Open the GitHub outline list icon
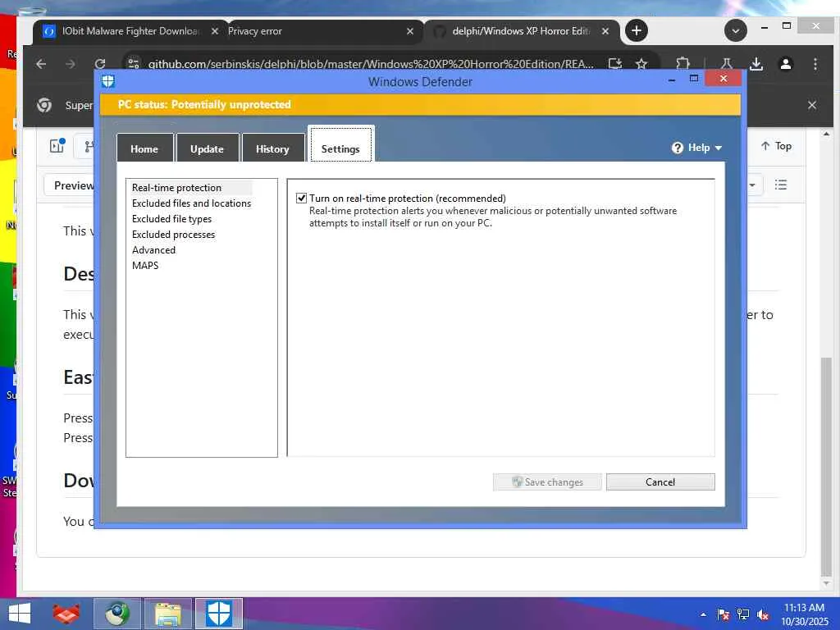The width and height of the screenshot is (840, 630). coord(781,185)
